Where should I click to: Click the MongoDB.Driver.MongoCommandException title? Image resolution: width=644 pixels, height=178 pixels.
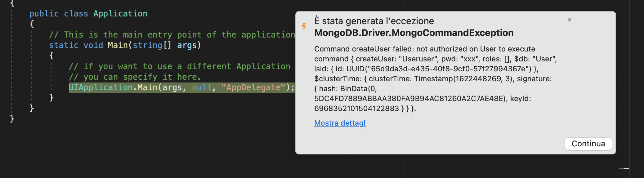[414, 33]
